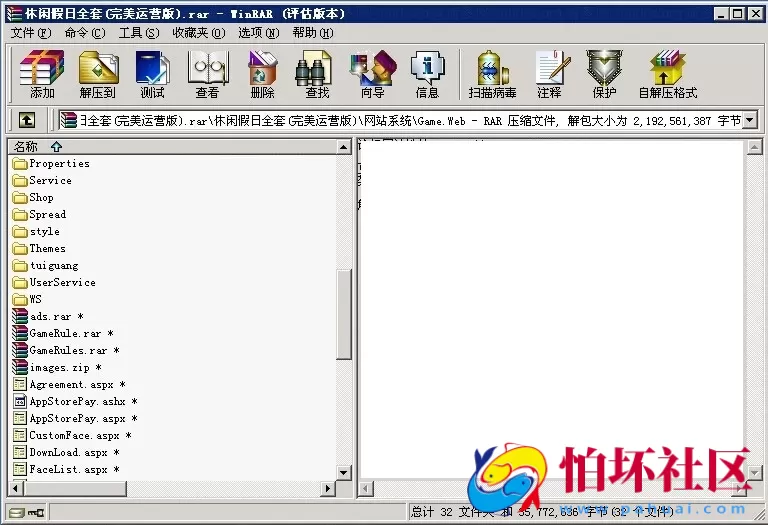Click the 解压到 (Extract to) toolbar icon

pos(97,74)
